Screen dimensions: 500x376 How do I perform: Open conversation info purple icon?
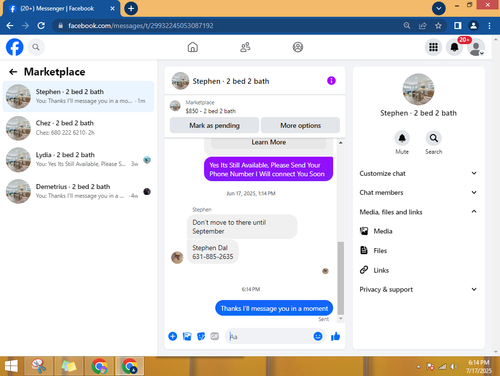click(331, 81)
